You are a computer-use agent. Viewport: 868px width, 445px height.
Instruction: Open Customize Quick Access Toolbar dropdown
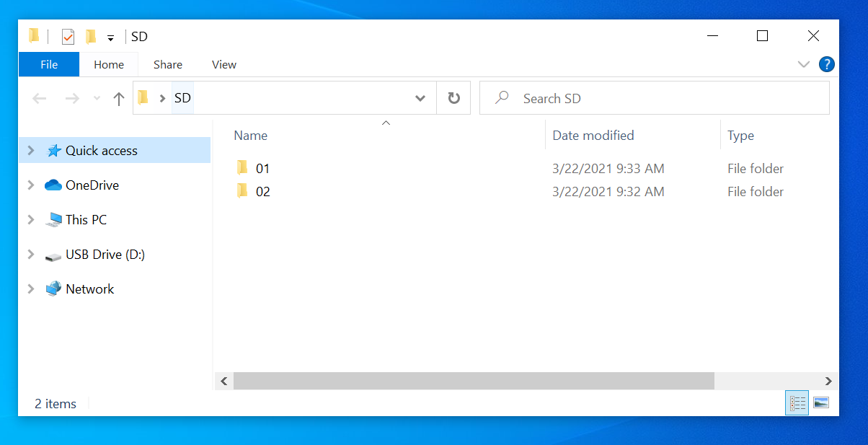110,38
